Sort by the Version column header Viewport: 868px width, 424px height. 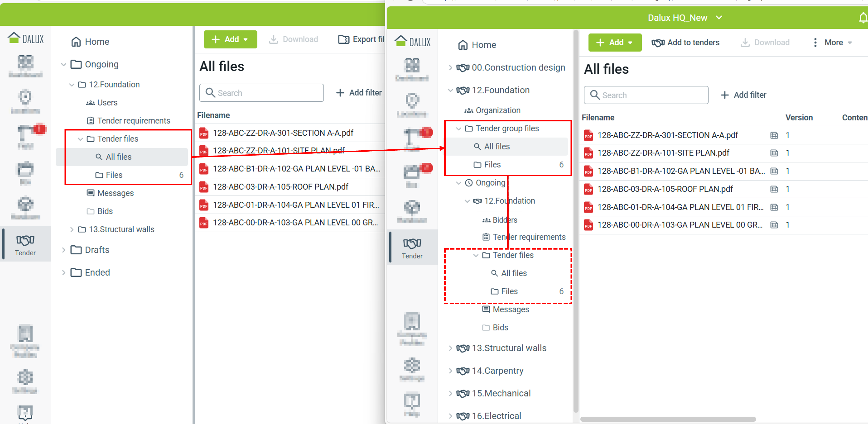(x=799, y=117)
